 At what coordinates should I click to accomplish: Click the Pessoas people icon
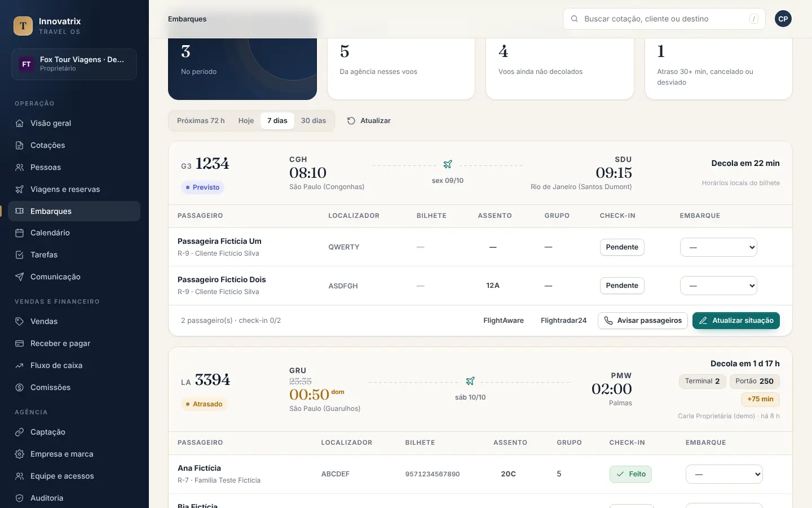click(x=20, y=167)
